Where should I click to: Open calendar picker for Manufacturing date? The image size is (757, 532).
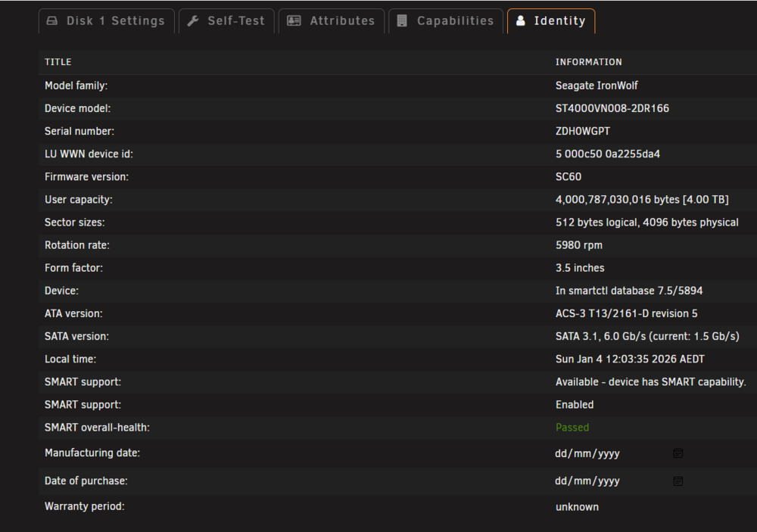click(678, 453)
